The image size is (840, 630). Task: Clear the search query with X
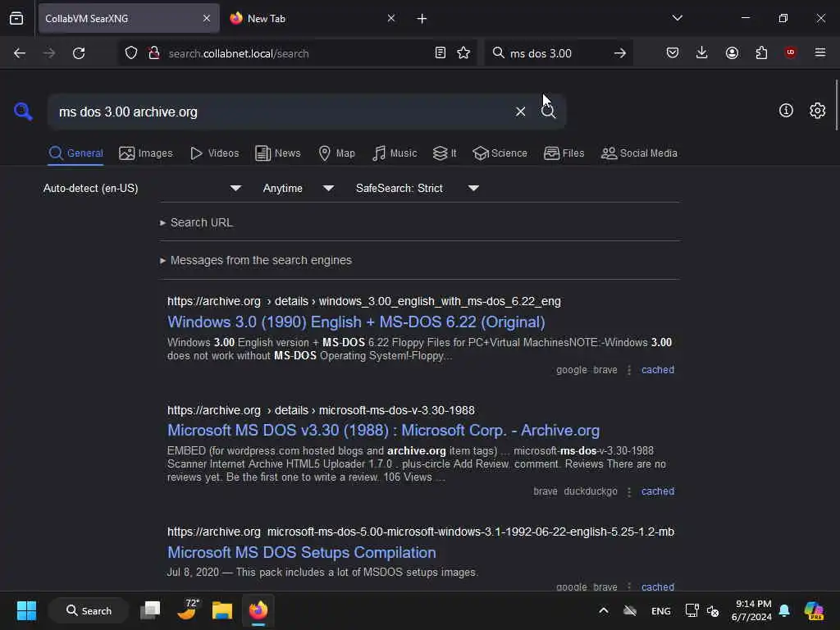coord(520,112)
